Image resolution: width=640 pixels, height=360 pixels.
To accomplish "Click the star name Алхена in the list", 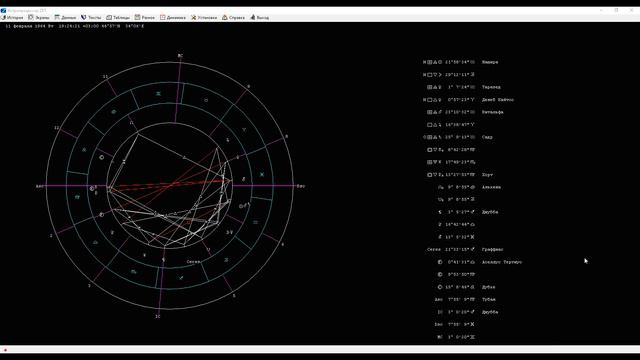I will pyautogui.click(x=491, y=187).
